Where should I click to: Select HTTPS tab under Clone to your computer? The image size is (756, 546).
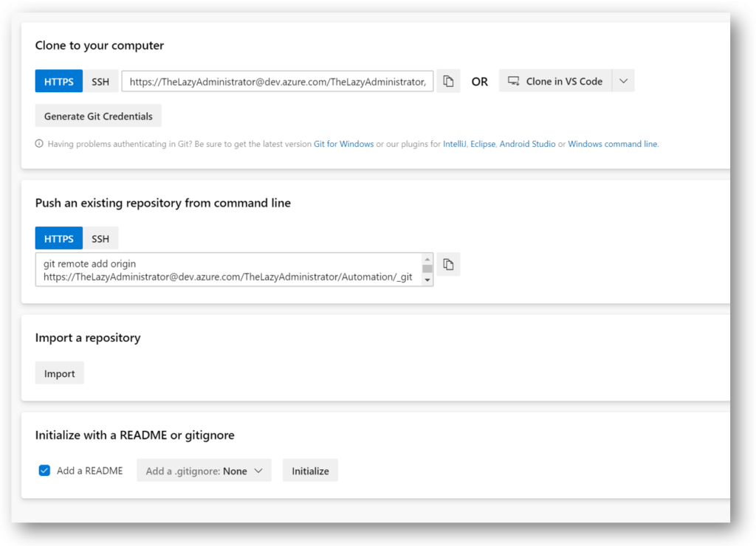click(x=59, y=81)
